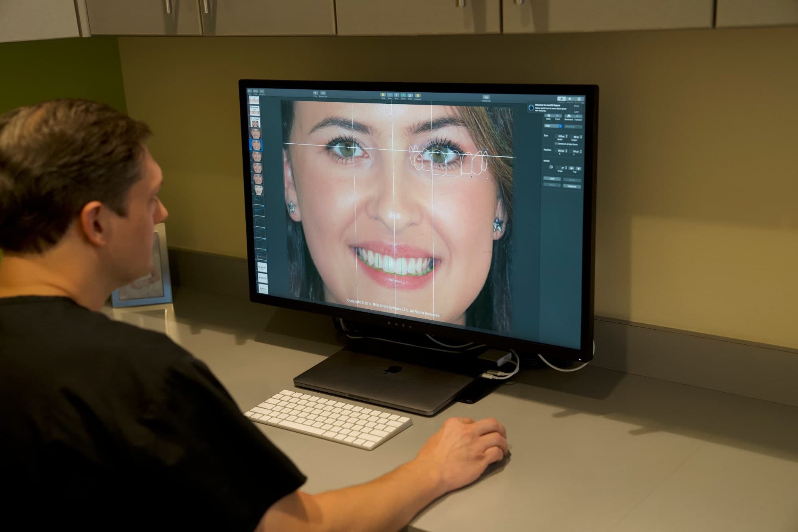
Task: Insert a Table from the toolbar
Action: tap(383, 95)
